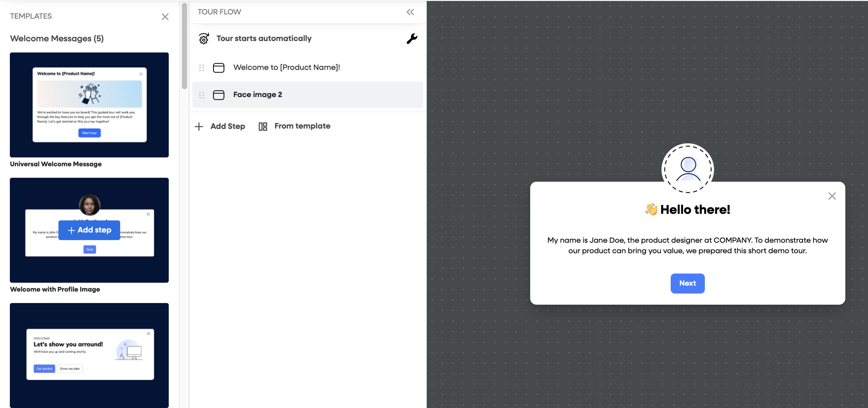Dismiss the Hello there preview modal
868x408 pixels.
(832, 196)
